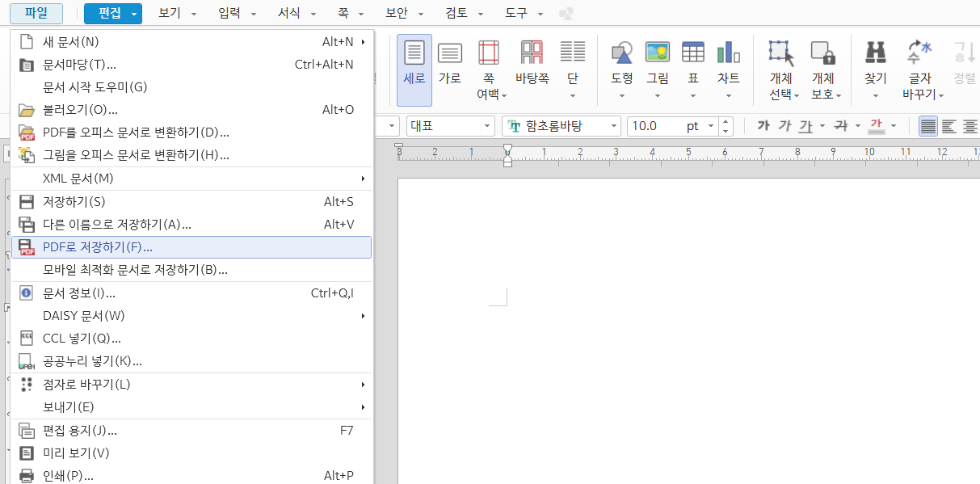
Task: Choose 편집 용지(J)... page setup
Action: pos(191,431)
